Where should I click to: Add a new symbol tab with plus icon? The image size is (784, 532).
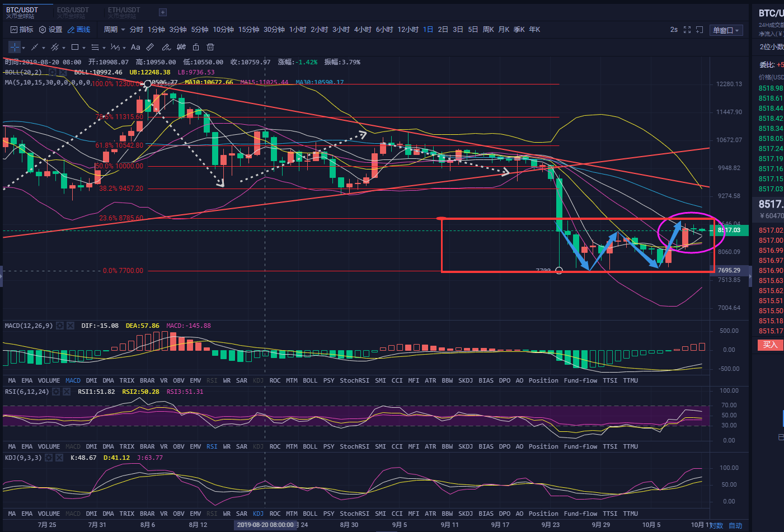pyautogui.click(x=163, y=12)
